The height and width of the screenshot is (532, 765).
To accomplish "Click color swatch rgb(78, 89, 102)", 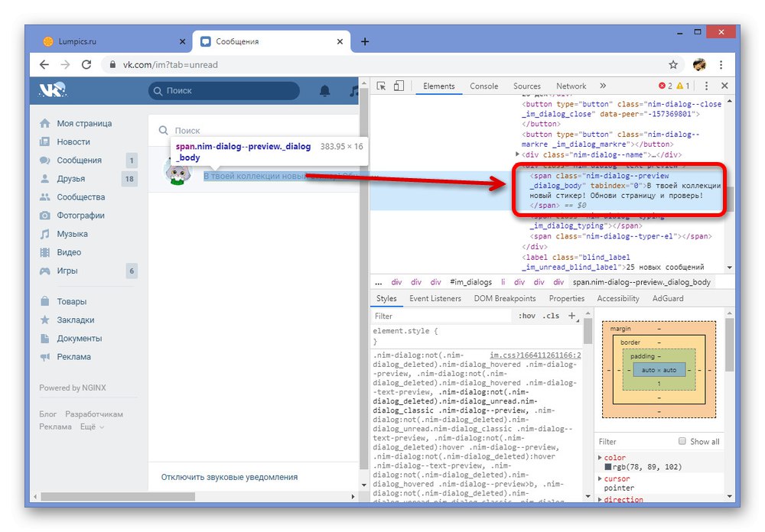I will (x=608, y=467).
